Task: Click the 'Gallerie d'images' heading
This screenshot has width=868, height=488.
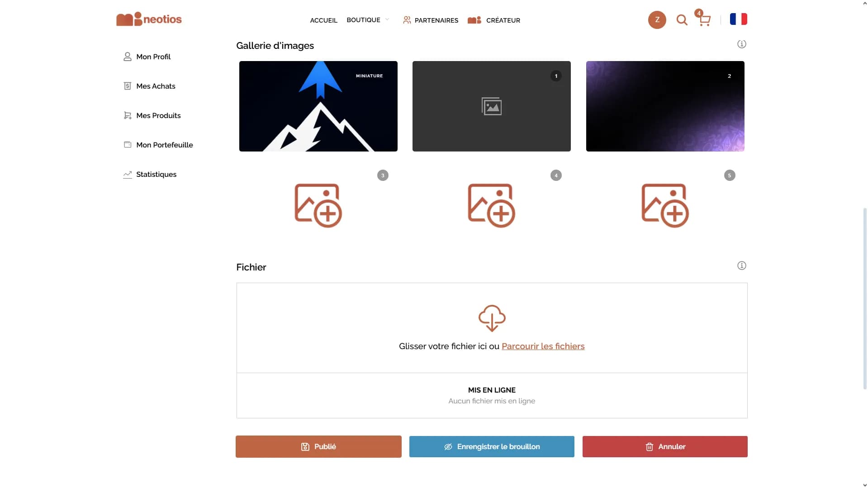Action: point(275,46)
